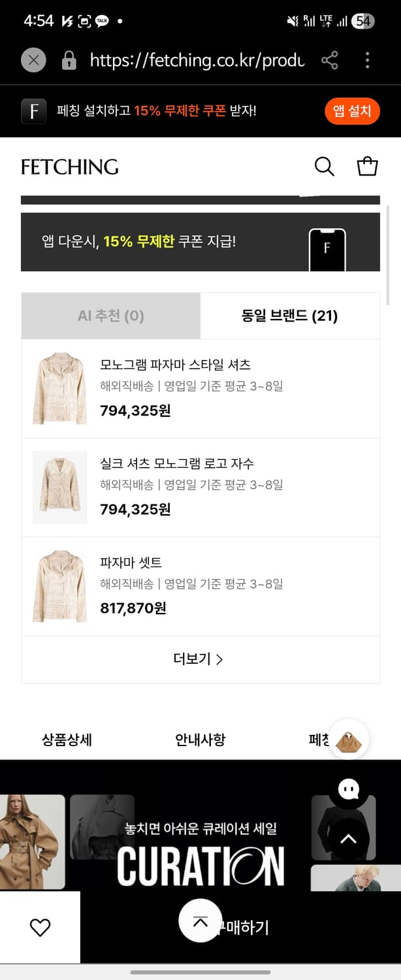Tap the FETCHING logo
The height and width of the screenshot is (980, 401).
click(69, 167)
